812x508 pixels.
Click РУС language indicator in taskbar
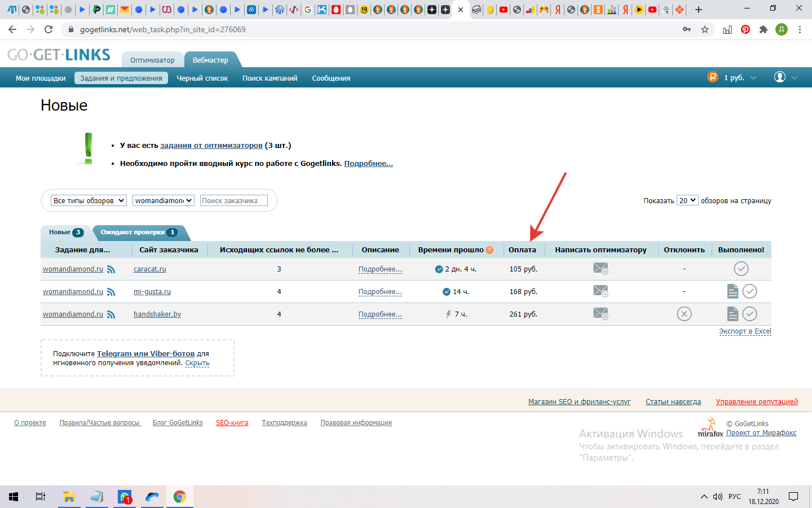click(735, 497)
